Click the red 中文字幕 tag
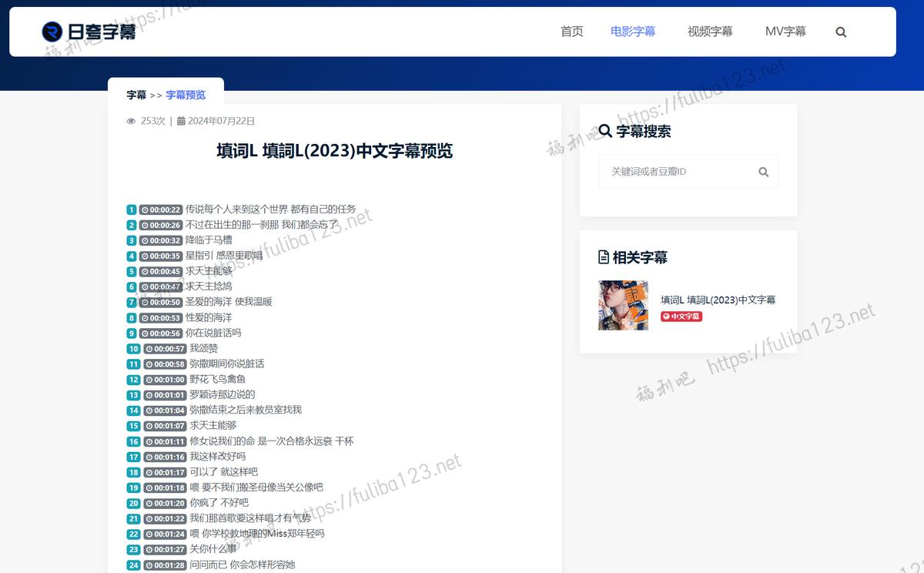 (681, 317)
